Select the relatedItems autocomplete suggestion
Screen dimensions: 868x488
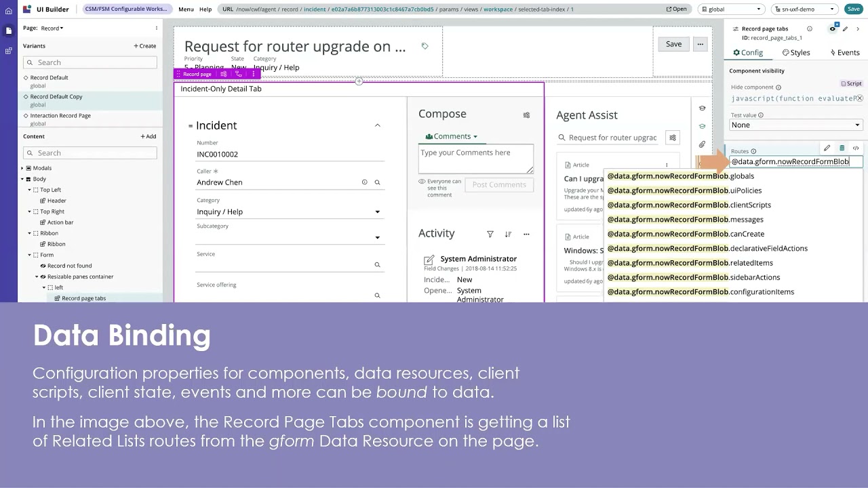[690, 263]
